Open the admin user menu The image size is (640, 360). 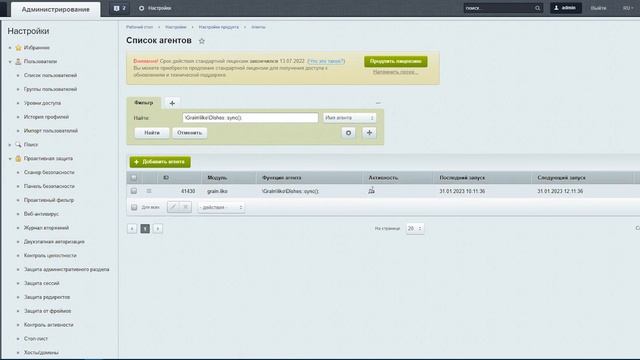click(x=565, y=8)
